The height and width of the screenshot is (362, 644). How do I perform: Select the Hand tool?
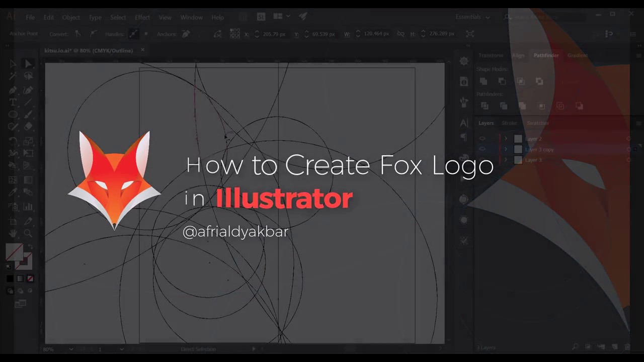click(13, 233)
